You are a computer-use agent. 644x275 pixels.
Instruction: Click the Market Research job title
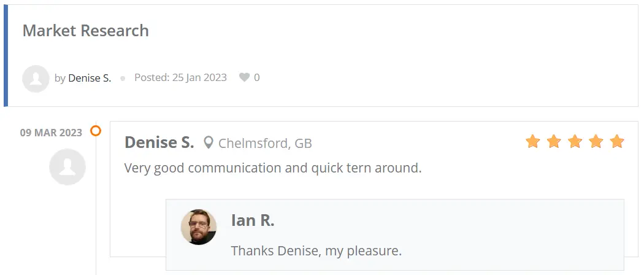pyautogui.click(x=85, y=31)
